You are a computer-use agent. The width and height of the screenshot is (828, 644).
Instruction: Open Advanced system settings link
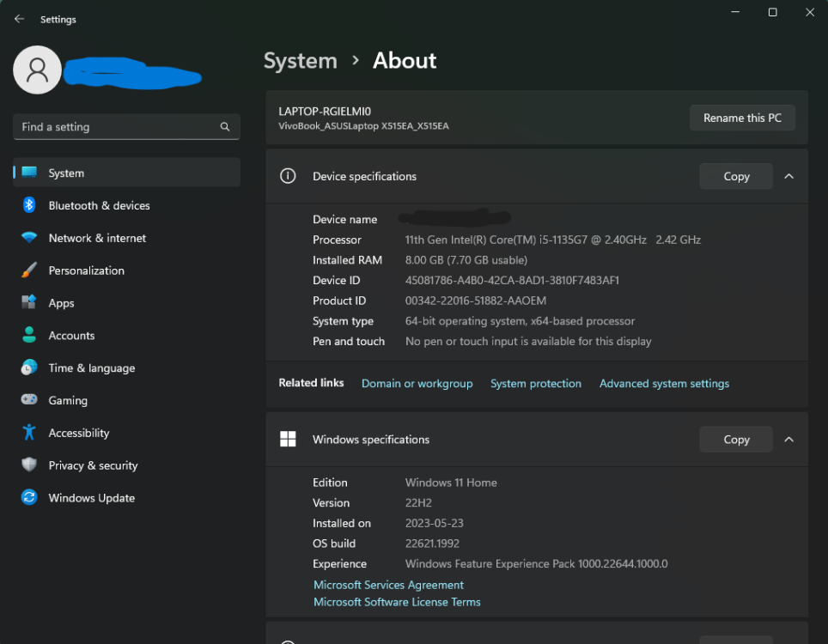[x=664, y=383]
